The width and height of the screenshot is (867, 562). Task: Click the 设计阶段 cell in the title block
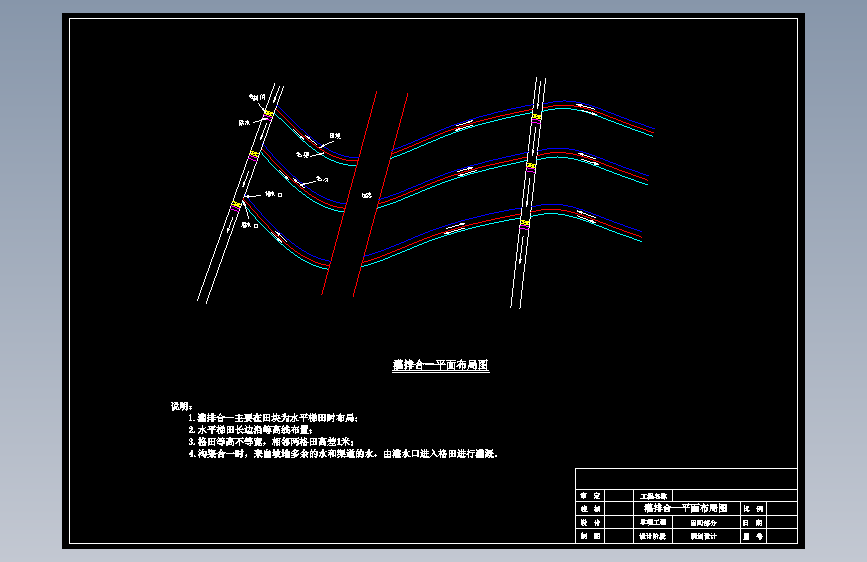653,536
